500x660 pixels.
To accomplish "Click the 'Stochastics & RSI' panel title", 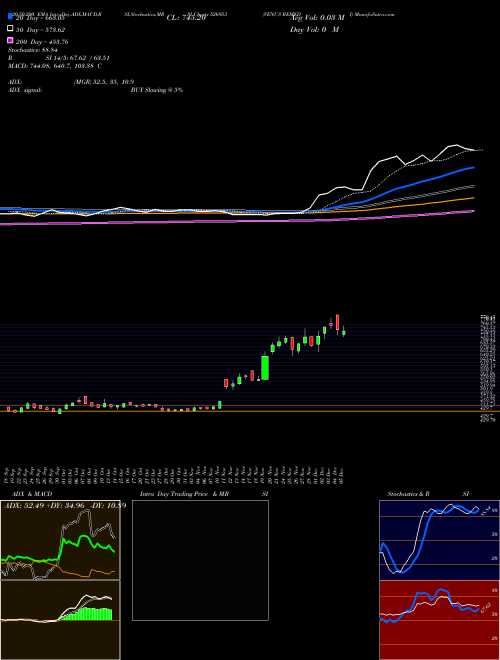I will (428, 494).
